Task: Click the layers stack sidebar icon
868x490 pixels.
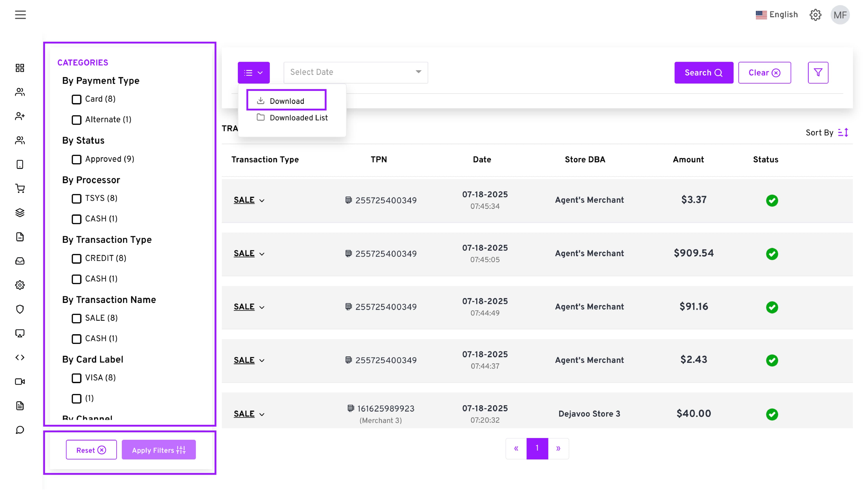Action: tap(20, 212)
